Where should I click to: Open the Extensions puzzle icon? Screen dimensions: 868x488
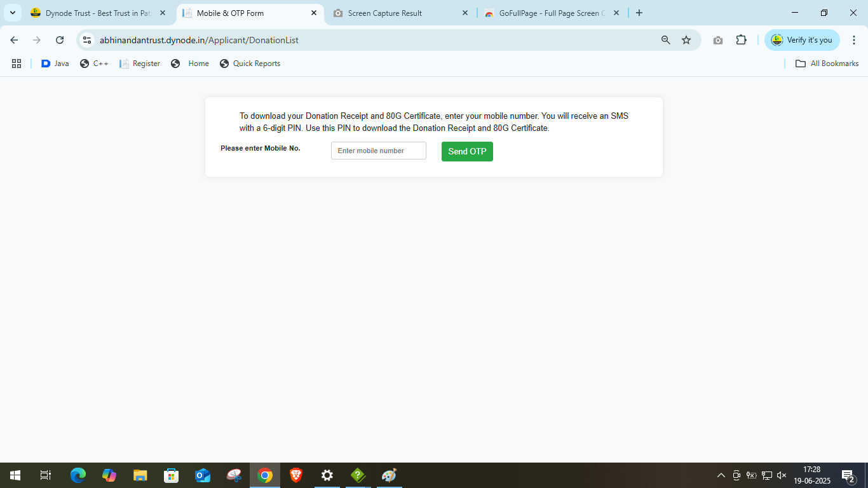point(741,40)
